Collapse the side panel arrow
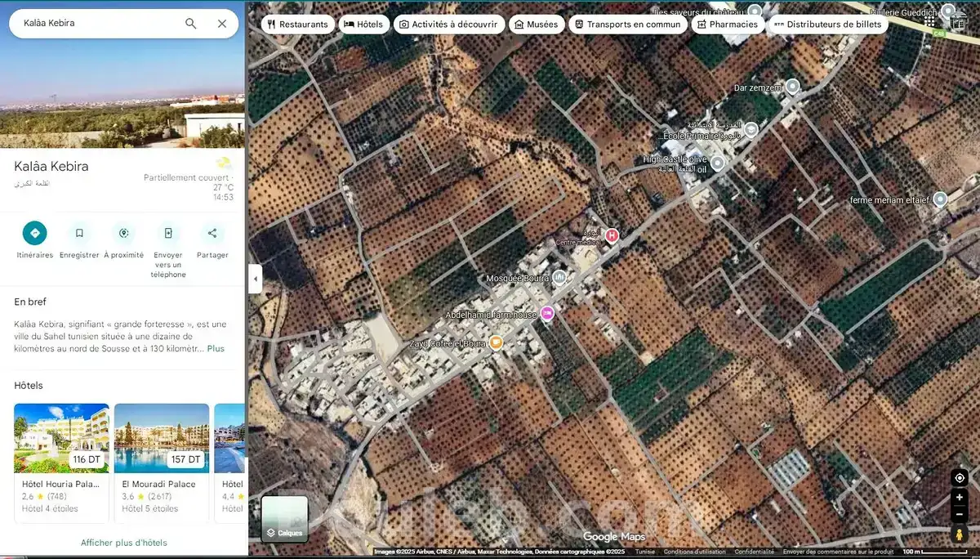The height and width of the screenshot is (559, 980). click(255, 279)
